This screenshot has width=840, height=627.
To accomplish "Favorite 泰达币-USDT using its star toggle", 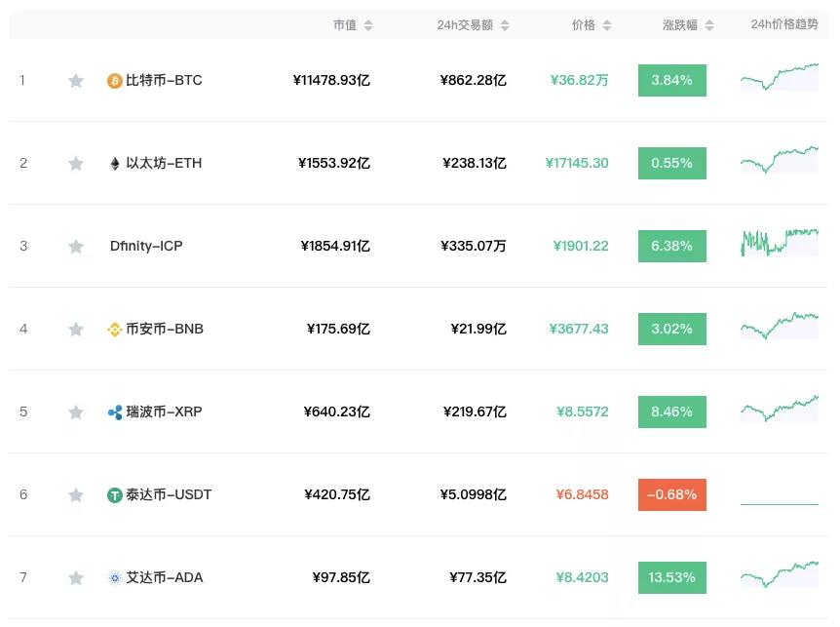I will [76, 494].
